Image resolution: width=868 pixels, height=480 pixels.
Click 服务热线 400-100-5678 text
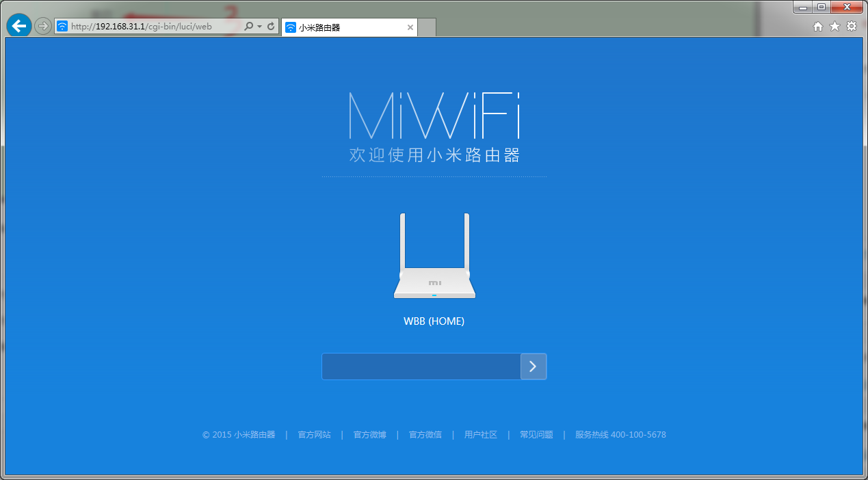coord(620,435)
